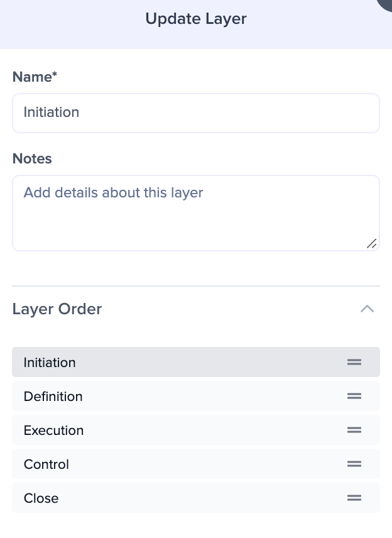
Task: Click the drag handle icon for Execution
Action: tap(354, 430)
